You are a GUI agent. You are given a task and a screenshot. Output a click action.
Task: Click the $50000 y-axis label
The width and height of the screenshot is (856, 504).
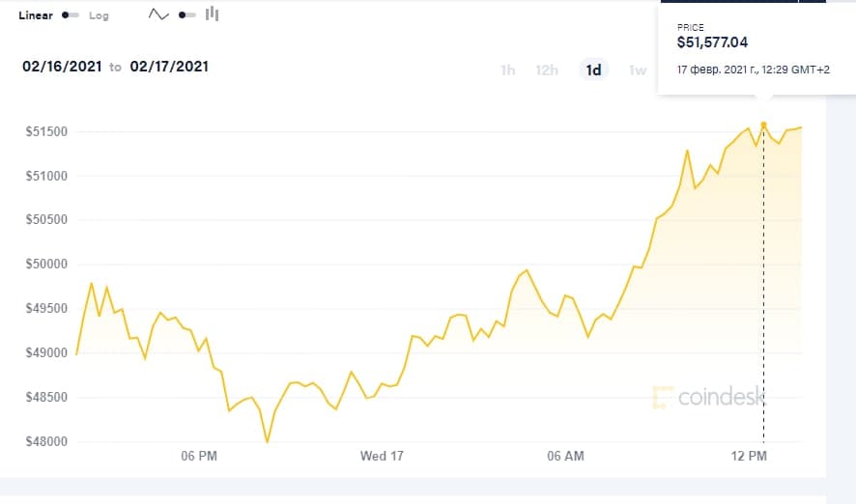pyautogui.click(x=45, y=265)
